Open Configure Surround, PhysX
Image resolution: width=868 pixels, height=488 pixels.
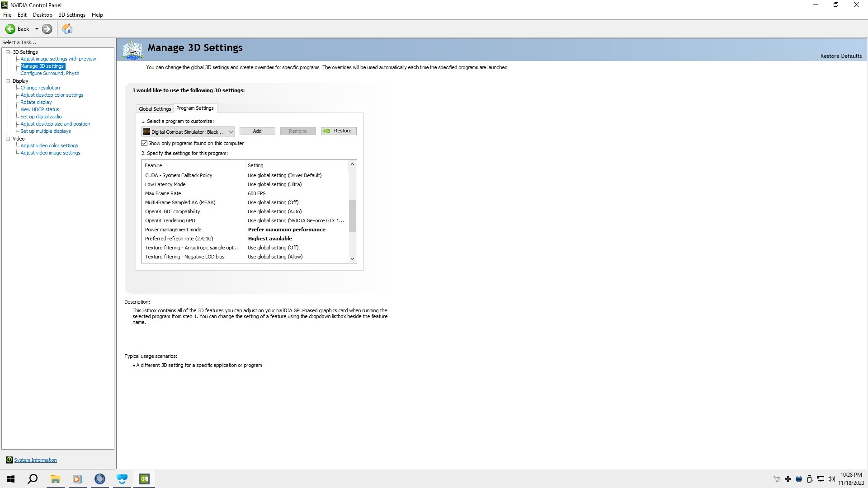pyautogui.click(x=50, y=73)
